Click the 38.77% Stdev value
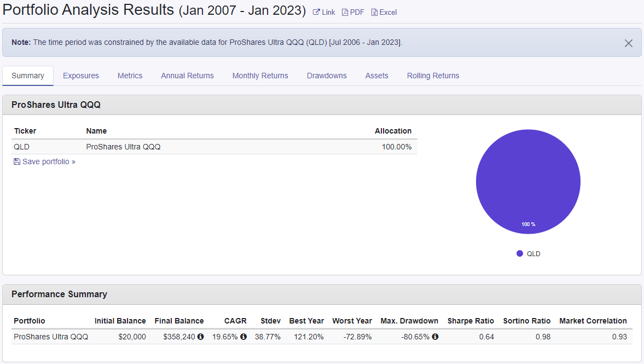The image size is (644, 364). point(268,337)
